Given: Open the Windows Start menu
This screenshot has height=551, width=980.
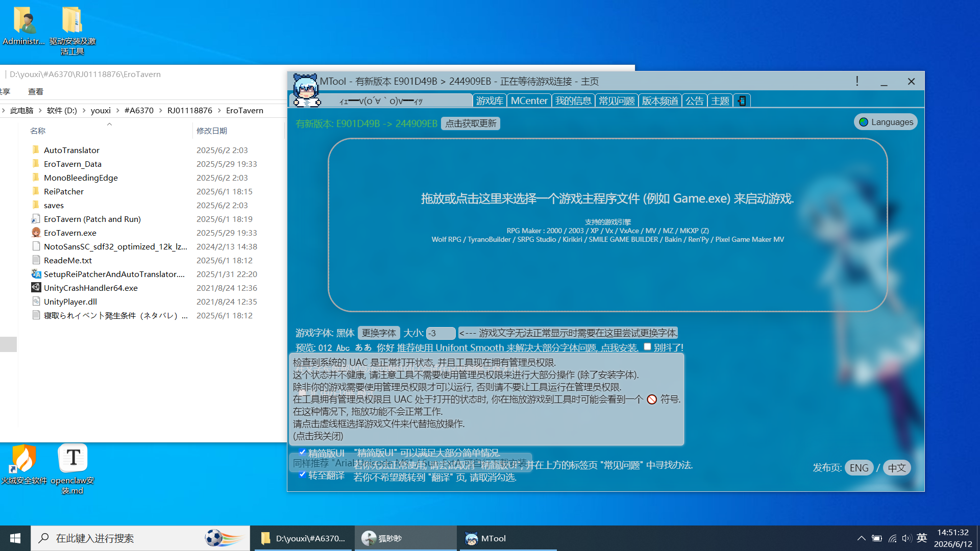Looking at the screenshot, I should (15, 538).
